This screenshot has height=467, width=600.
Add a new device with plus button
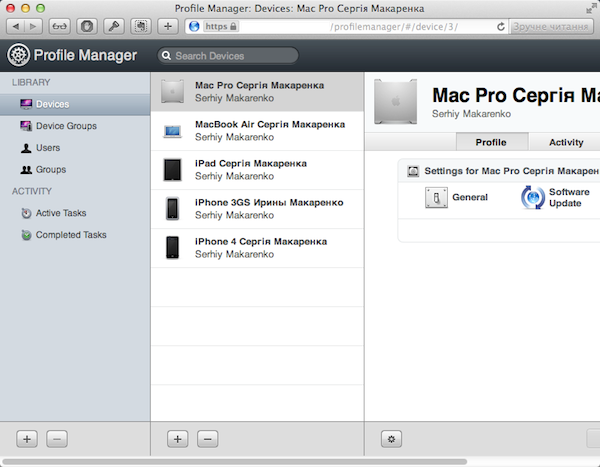point(177,438)
